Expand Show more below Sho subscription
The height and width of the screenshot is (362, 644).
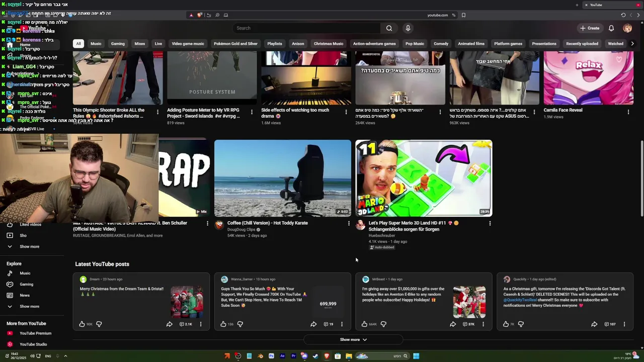tap(29, 246)
